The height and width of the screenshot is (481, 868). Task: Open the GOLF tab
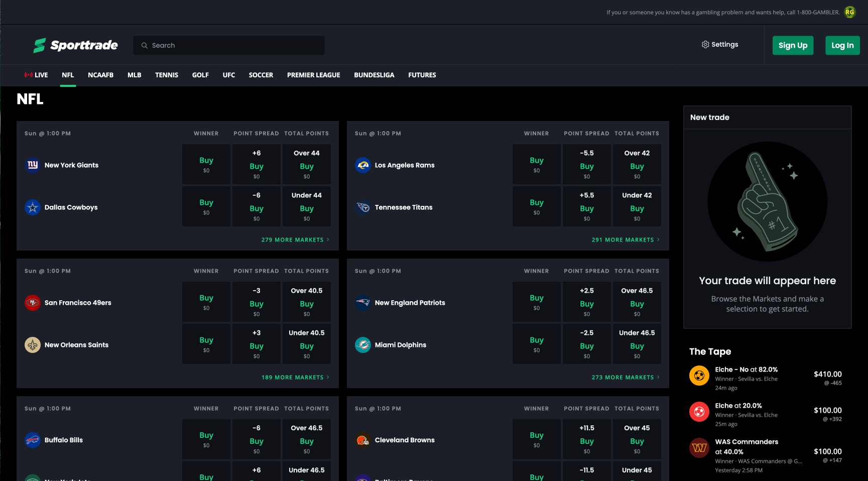(200, 75)
